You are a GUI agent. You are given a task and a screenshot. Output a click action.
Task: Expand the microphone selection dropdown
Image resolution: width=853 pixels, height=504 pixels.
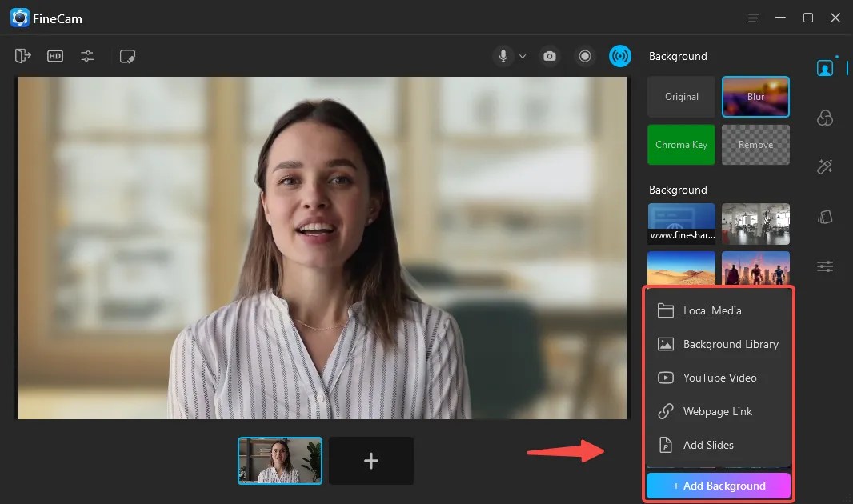pyautogui.click(x=523, y=56)
